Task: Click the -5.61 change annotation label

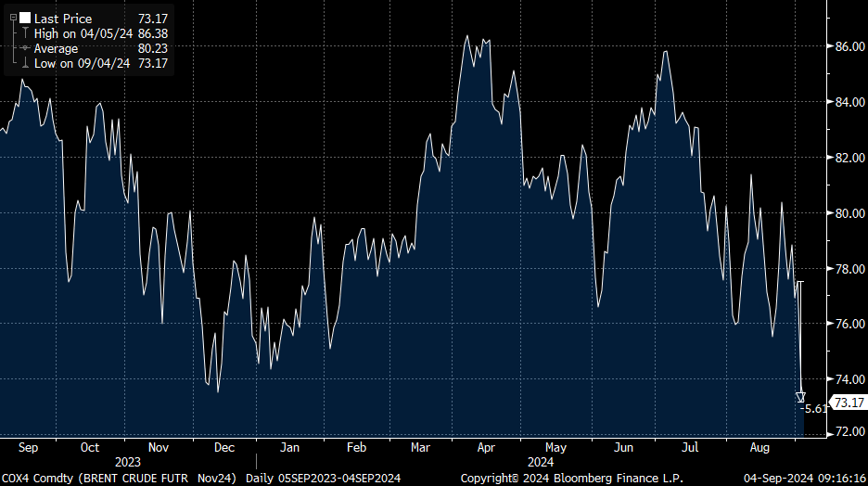Action: point(814,409)
